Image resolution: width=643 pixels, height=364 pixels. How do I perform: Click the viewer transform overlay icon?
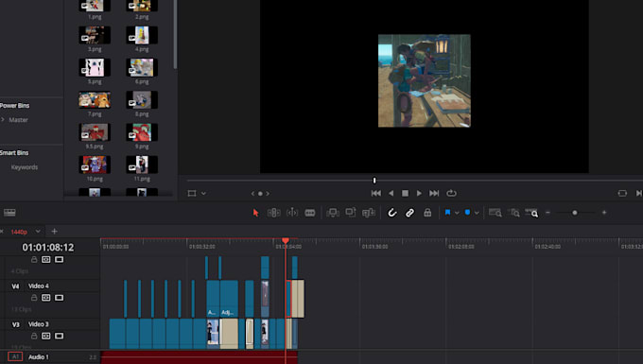[x=192, y=194]
